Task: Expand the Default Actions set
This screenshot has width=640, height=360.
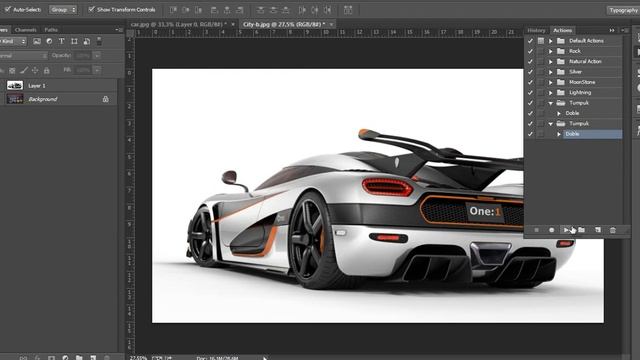Action: [551, 41]
